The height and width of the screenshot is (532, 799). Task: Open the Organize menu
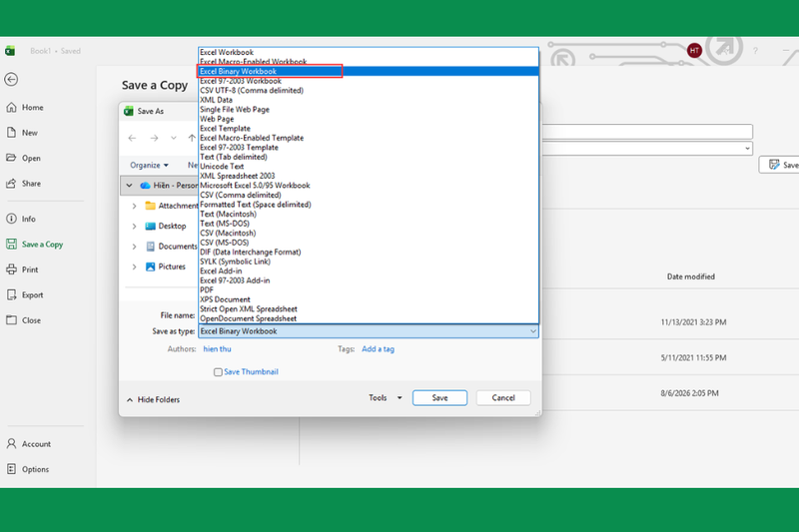point(149,165)
